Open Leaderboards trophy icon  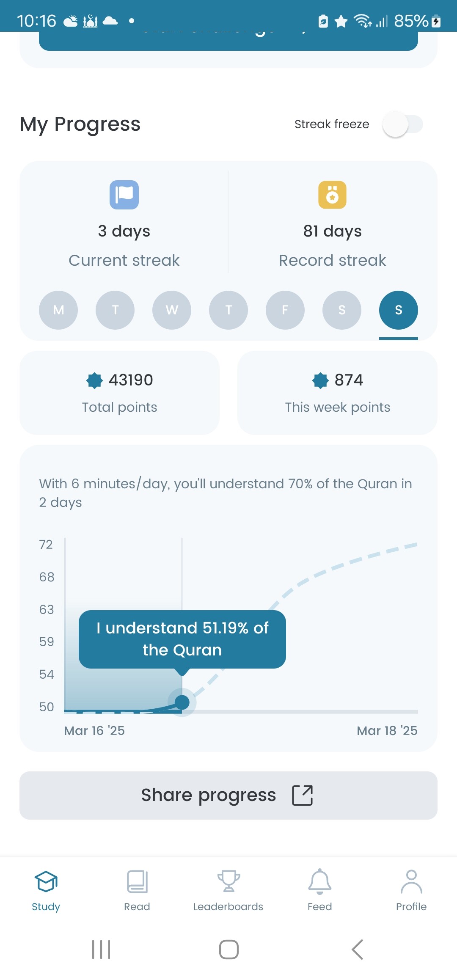point(228,881)
